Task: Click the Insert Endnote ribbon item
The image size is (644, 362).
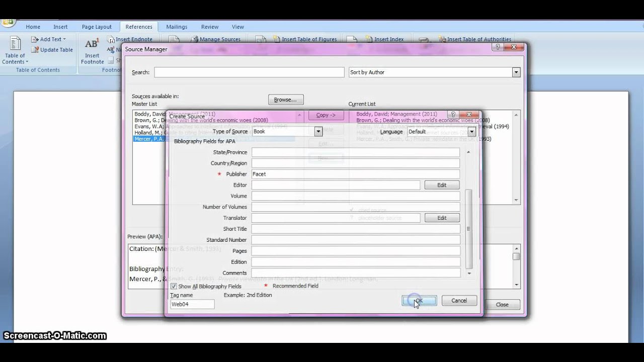Action: point(130,39)
